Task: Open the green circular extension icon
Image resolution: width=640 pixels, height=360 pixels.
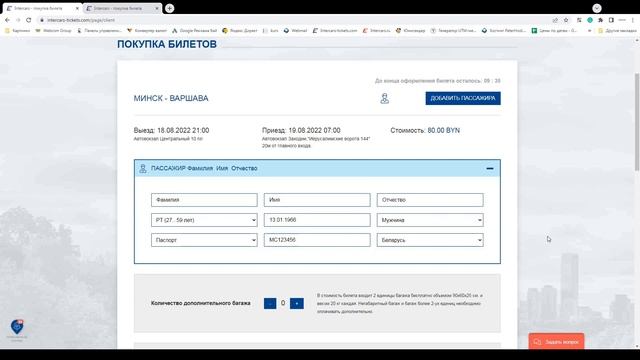Action: point(590,20)
